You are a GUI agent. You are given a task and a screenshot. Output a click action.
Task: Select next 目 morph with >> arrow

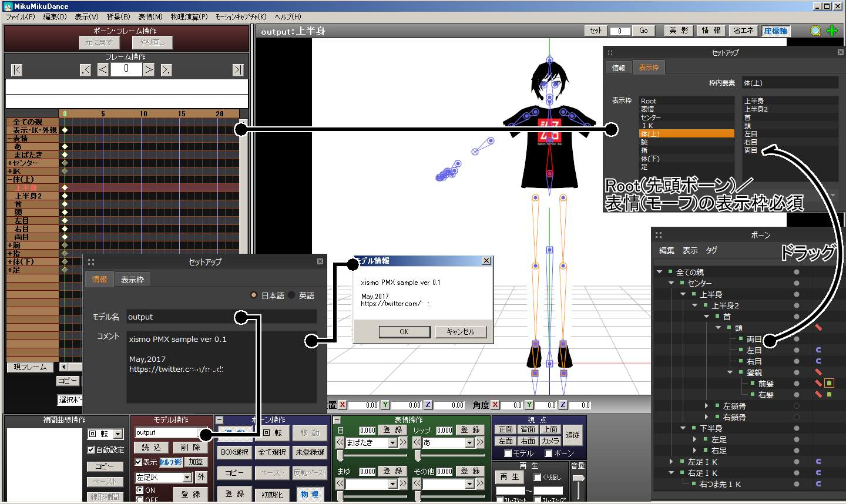tap(403, 442)
